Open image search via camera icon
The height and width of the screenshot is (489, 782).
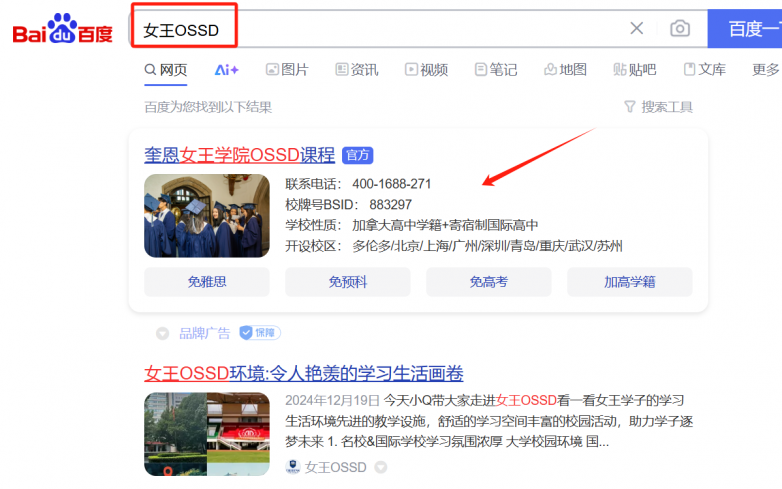coord(680,28)
